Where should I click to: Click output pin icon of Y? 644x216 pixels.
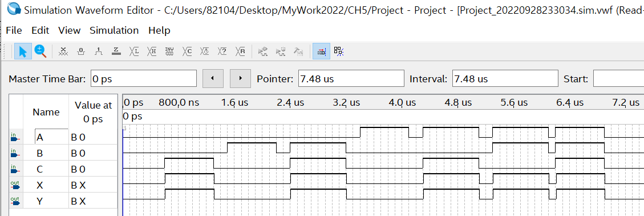(15, 201)
